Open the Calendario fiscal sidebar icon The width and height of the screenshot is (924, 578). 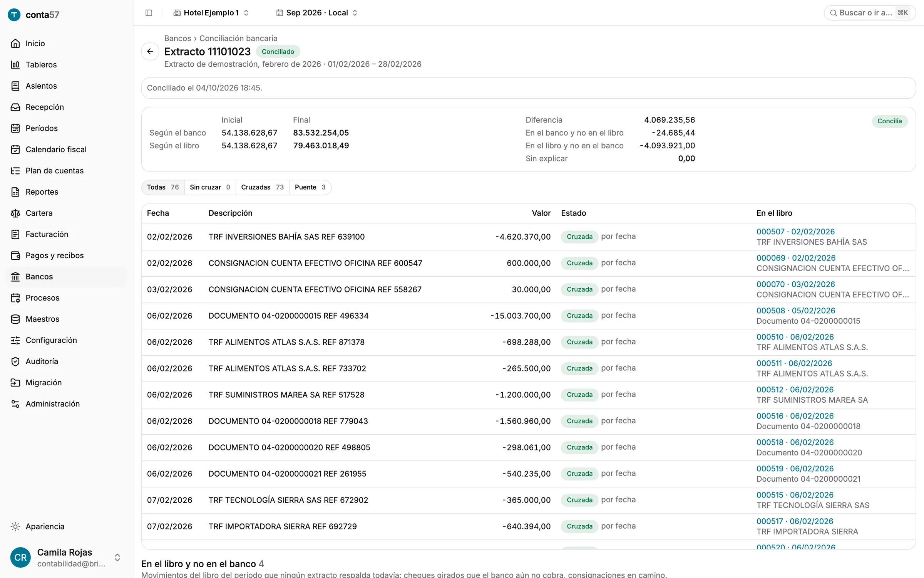[x=15, y=150]
